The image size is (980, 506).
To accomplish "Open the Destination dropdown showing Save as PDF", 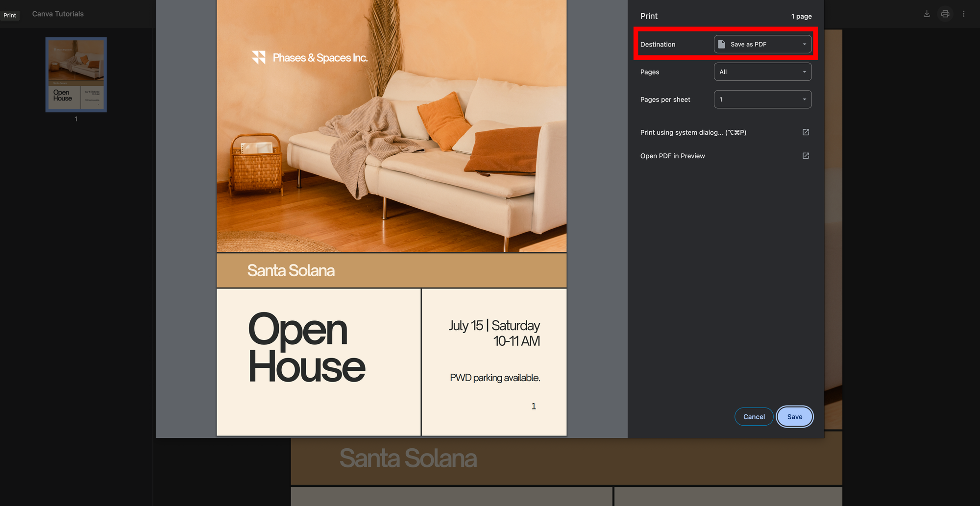I will click(762, 44).
